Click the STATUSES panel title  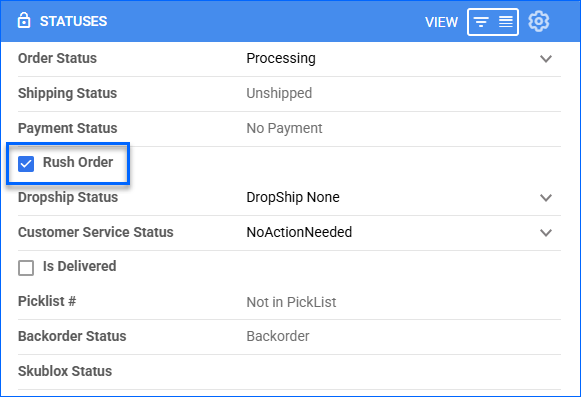click(73, 21)
